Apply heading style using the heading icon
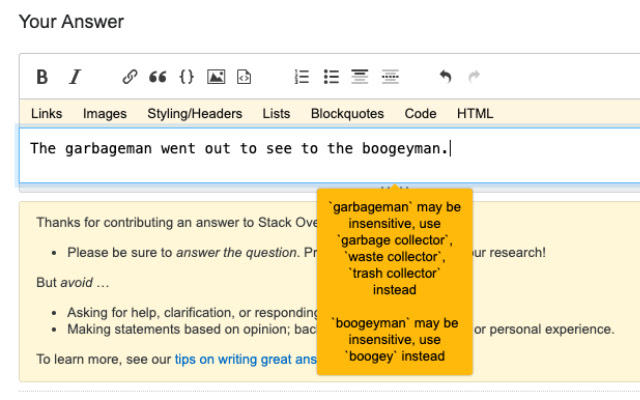Screen dimensions: 640x400 (x=360, y=77)
